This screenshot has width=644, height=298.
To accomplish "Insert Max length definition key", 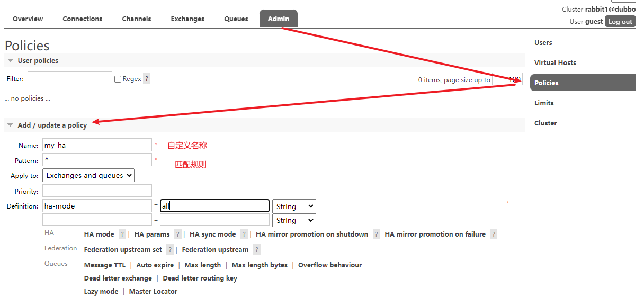I will pyautogui.click(x=203, y=265).
